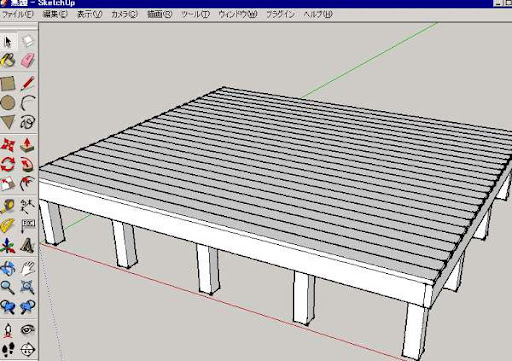The width and height of the screenshot is (512, 361).
Task: Open the ファイル(F) menu
Action: [18, 14]
